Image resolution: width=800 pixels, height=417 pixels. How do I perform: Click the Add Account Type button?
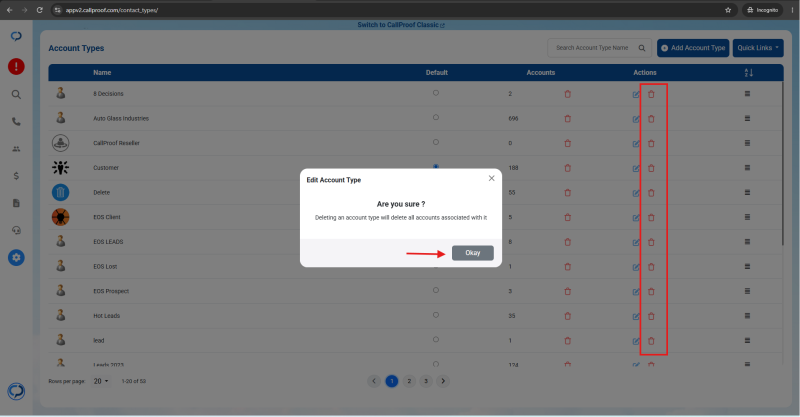click(x=693, y=48)
